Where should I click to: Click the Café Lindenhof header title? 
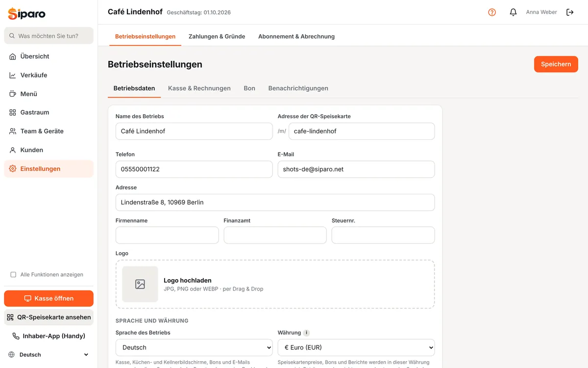135,12
